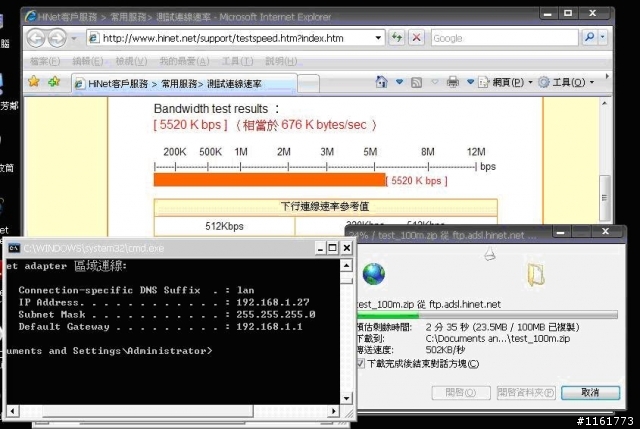Open the 說明(H) menu
This screenshot has width=640, height=429.
coord(281,61)
